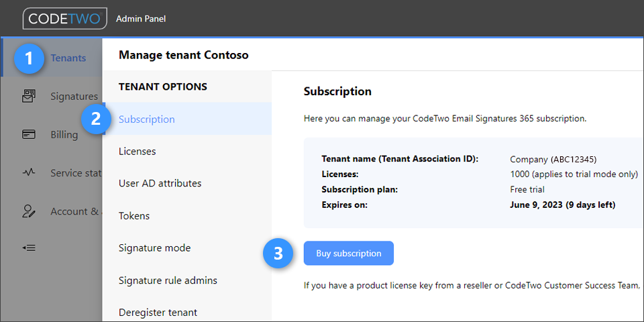The width and height of the screenshot is (644, 322).
Task: Click the numbered step 3 marker
Action: (277, 254)
